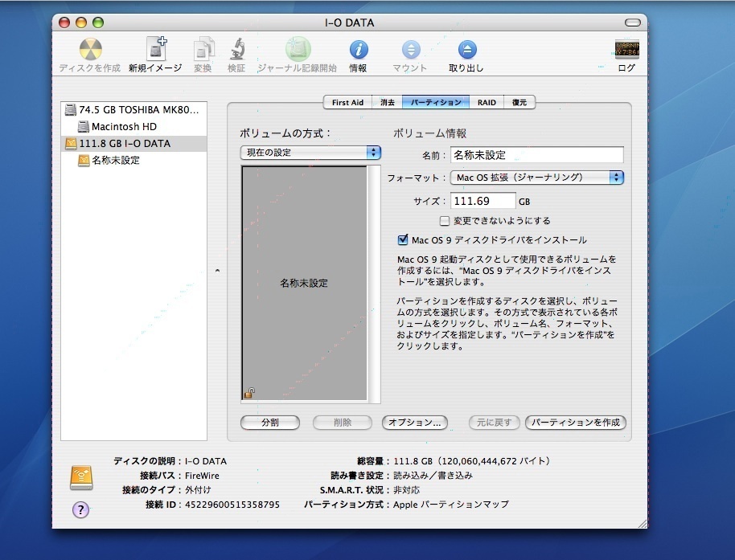Switch to the 消去 (Erase) tab
Image resolution: width=735 pixels, height=560 pixels.
pos(387,103)
